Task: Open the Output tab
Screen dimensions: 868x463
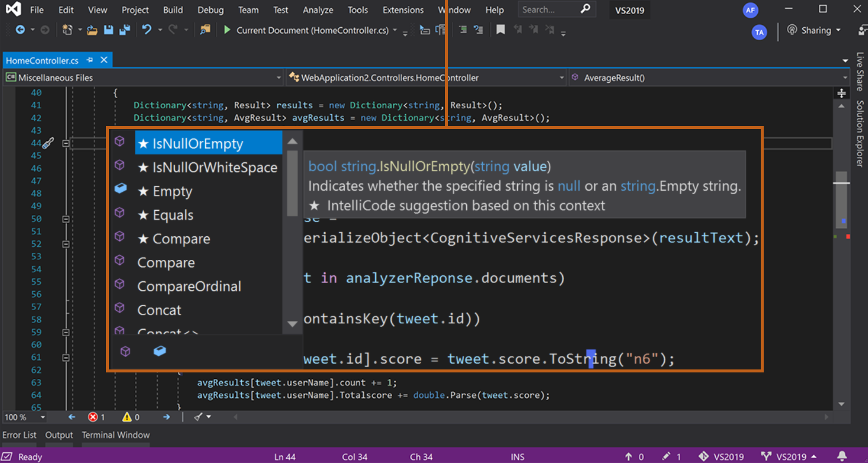Action: point(59,435)
